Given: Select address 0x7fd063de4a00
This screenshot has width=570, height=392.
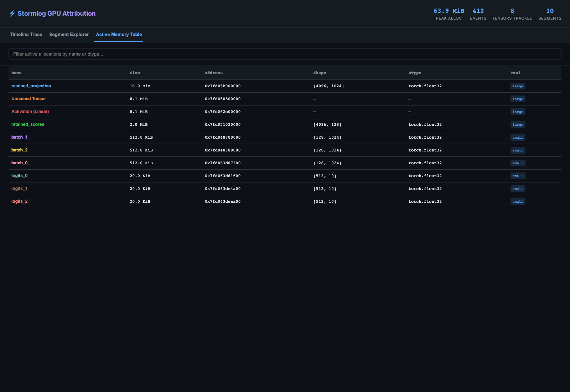Looking at the screenshot, I should coord(223,189).
